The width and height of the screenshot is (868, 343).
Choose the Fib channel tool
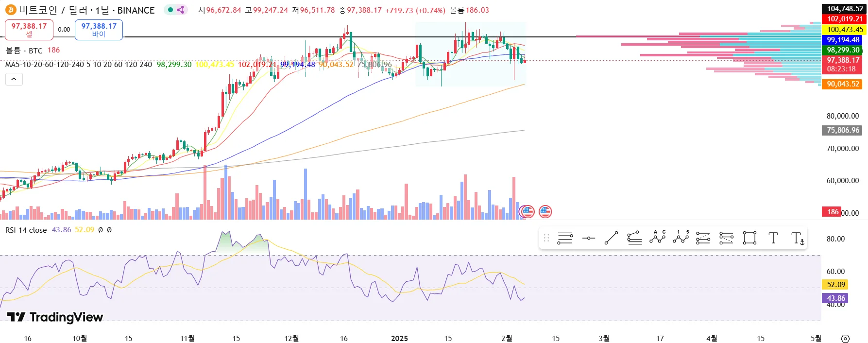(x=634, y=238)
